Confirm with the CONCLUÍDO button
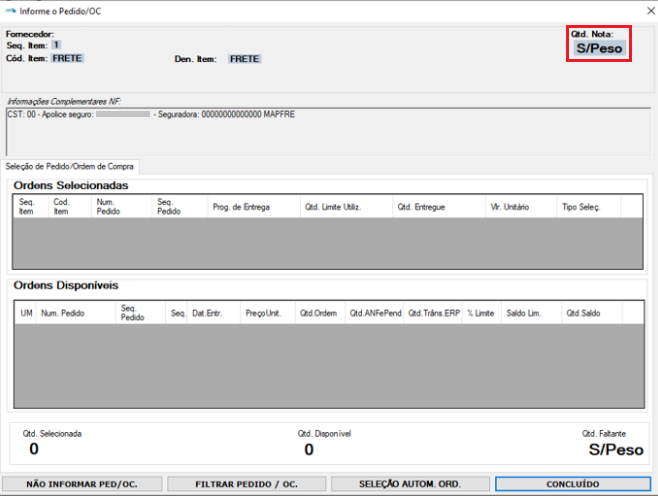The width and height of the screenshot is (658, 496). 573,484
